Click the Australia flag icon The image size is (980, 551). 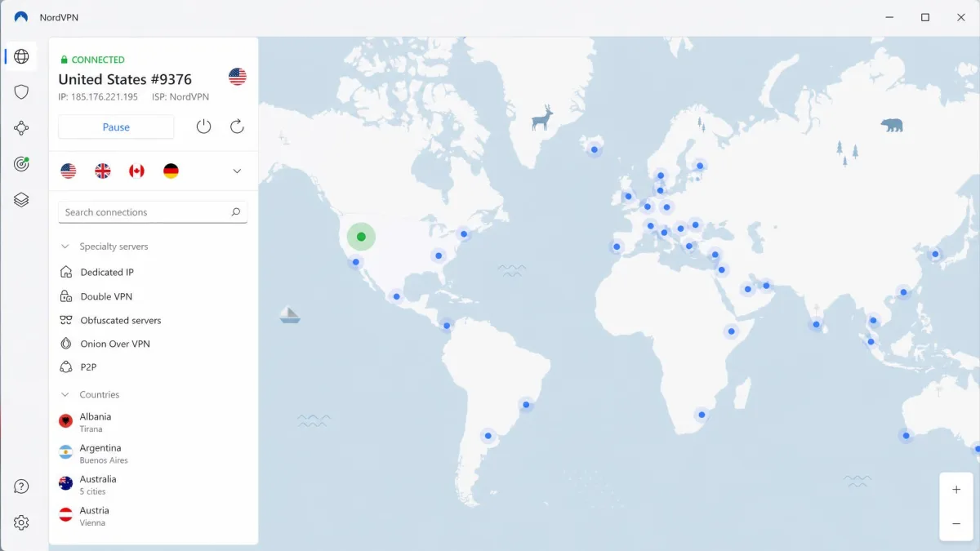click(66, 483)
